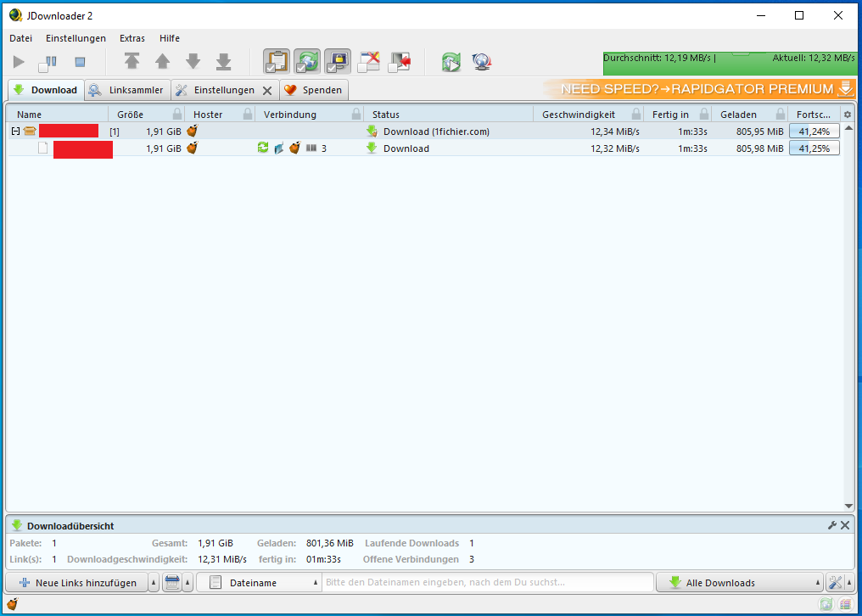Toggle clipboard monitoring icon
862x616 pixels.
(x=277, y=62)
